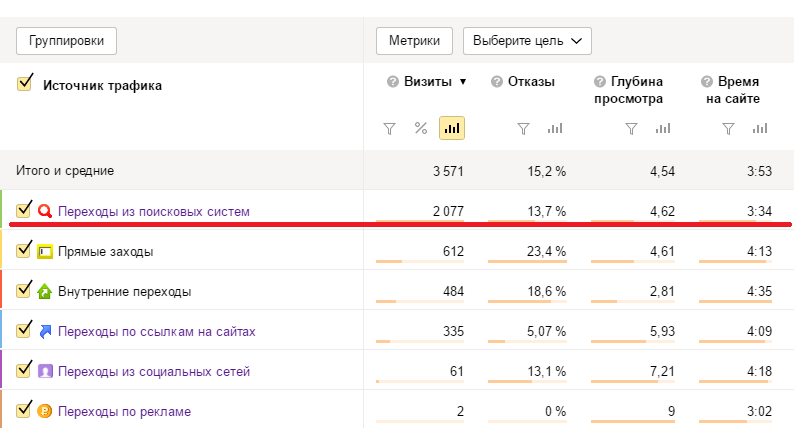Click bar chart icon under Время на сайте
The width and height of the screenshot is (794, 428).
760,128
